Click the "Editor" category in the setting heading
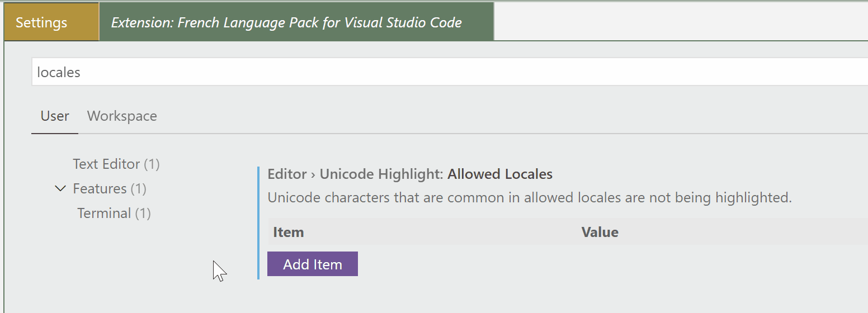 (287, 174)
